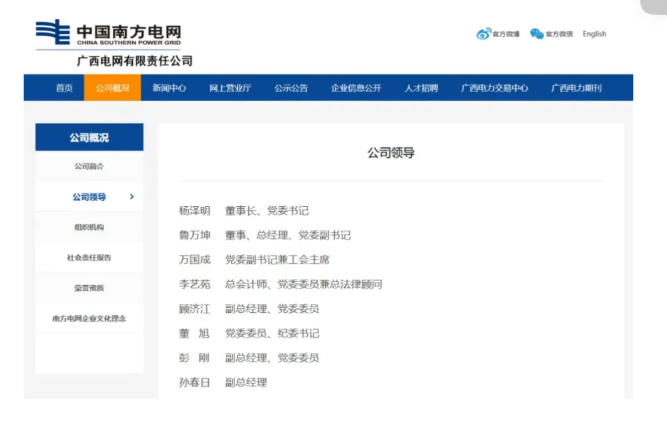Open the 广西电力期刊 navigation item

tap(575, 88)
